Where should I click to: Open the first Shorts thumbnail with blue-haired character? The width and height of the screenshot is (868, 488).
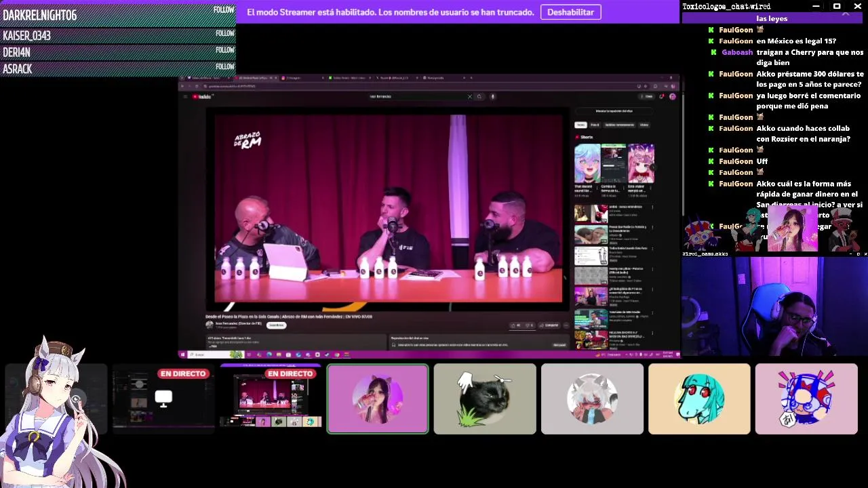tap(587, 163)
